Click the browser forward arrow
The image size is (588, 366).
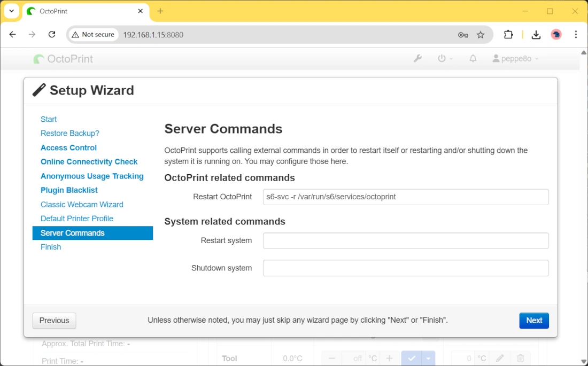click(32, 35)
